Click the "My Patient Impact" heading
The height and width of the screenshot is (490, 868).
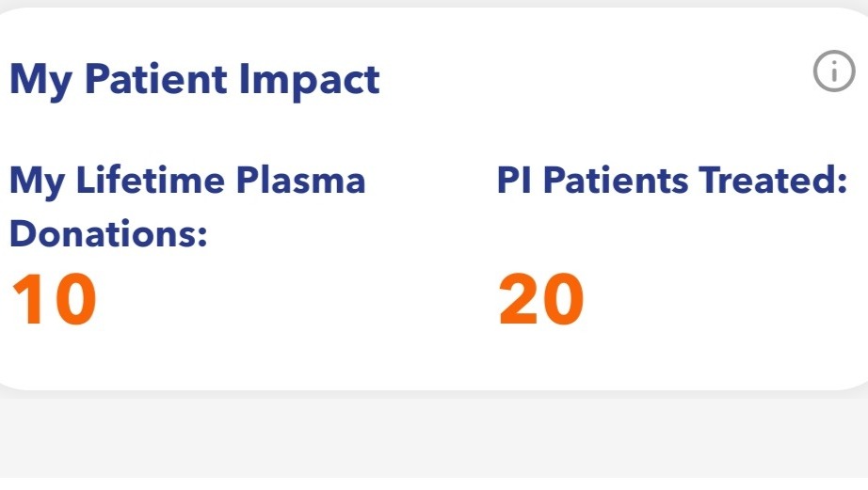195,79
